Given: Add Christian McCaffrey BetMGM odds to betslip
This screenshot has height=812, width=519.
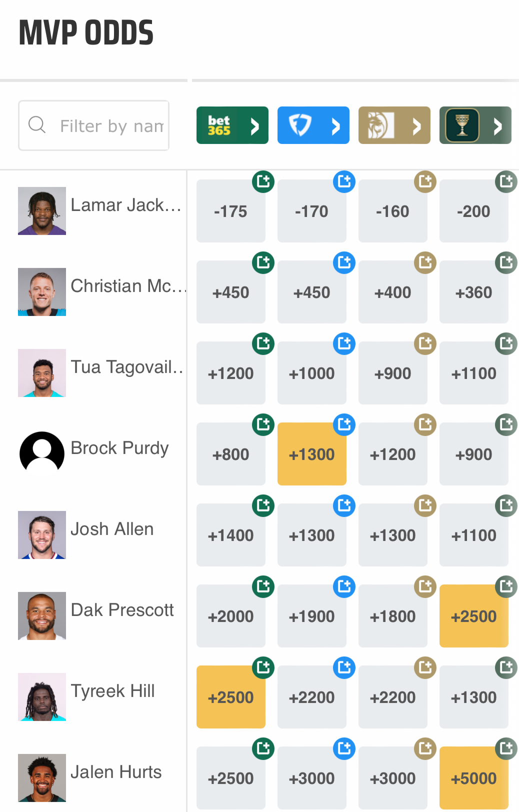Looking at the screenshot, I should (425, 262).
